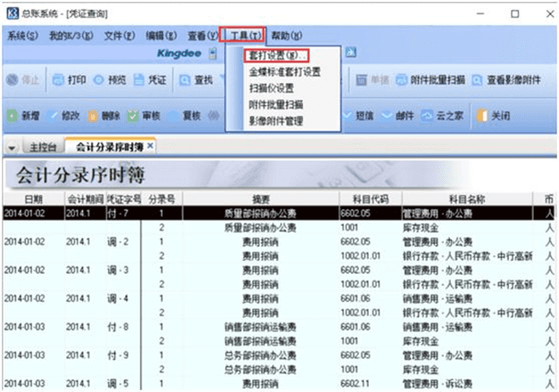Screen dimensions: 559x392
Task: Click the 分录号 column header
Action: (162, 199)
